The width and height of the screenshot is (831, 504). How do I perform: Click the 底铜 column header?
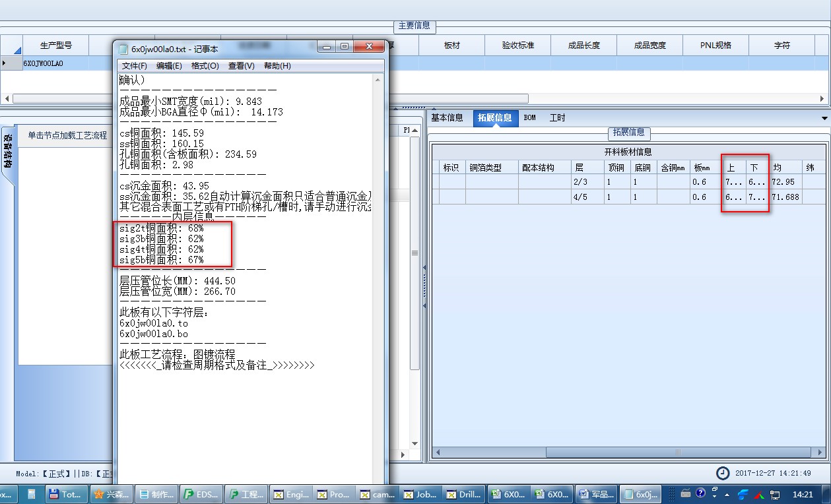tap(644, 168)
